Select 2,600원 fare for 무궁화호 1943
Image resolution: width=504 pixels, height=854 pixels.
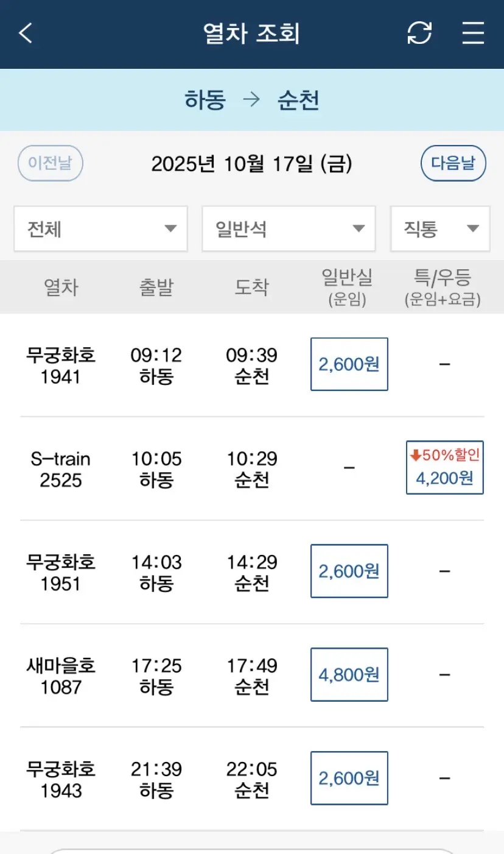(349, 778)
